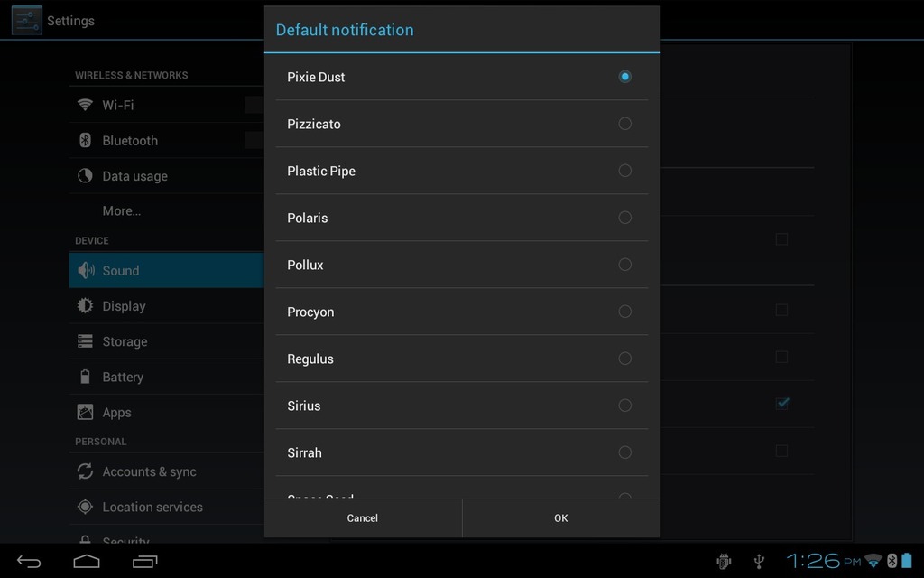The height and width of the screenshot is (578, 924).
Task: Tap the 1:26 PM clock
Action: [823, 561]
